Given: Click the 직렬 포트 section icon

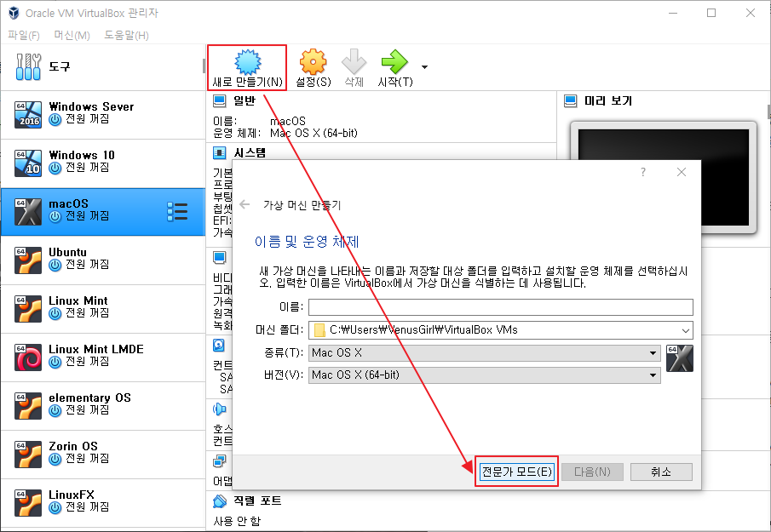Looking at the screenshot, I should [x=219, y=501].
